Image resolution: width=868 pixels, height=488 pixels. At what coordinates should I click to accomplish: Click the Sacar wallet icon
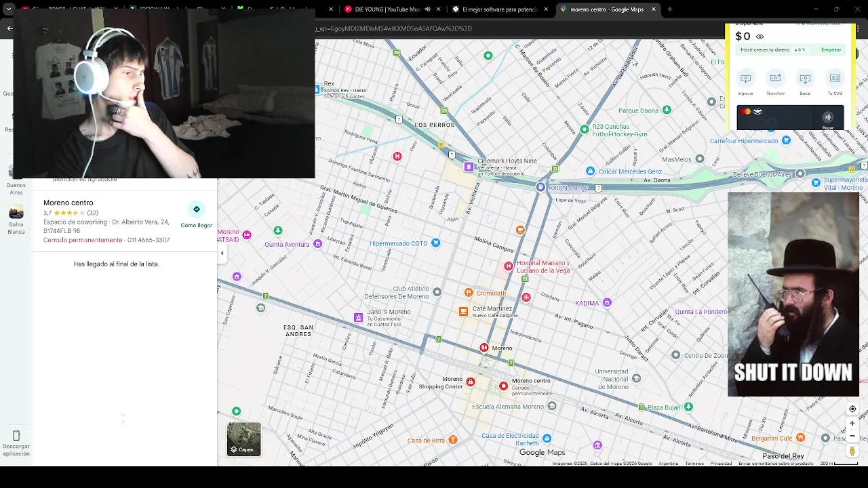(805, 79)
